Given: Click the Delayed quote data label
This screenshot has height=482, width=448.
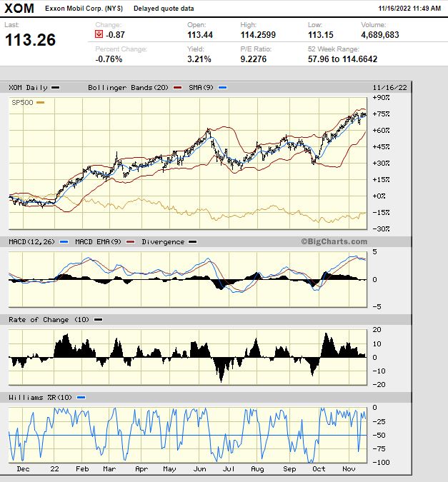Looking at the screenshot, I should point(164,9).
